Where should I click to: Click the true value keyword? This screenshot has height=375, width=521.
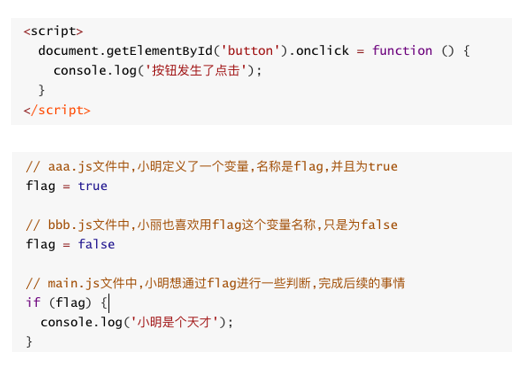[x=93, y=186]
